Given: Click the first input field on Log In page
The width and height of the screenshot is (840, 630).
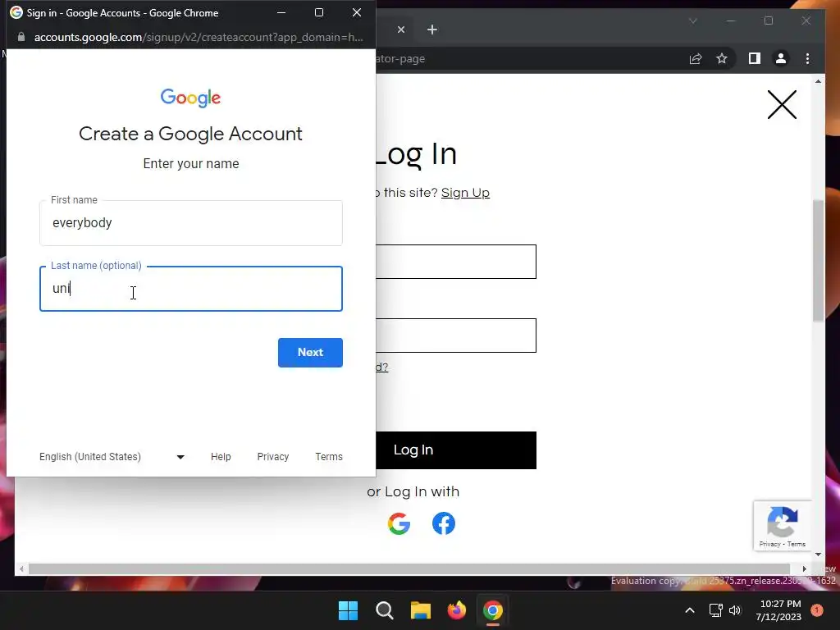Looking at the screenshot, I should click(456, 262).
